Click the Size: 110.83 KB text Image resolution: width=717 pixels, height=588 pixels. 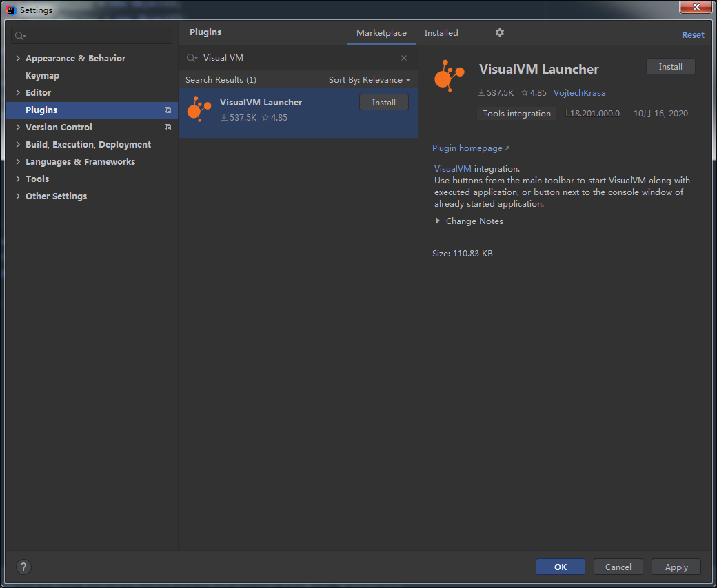point(463,253)
